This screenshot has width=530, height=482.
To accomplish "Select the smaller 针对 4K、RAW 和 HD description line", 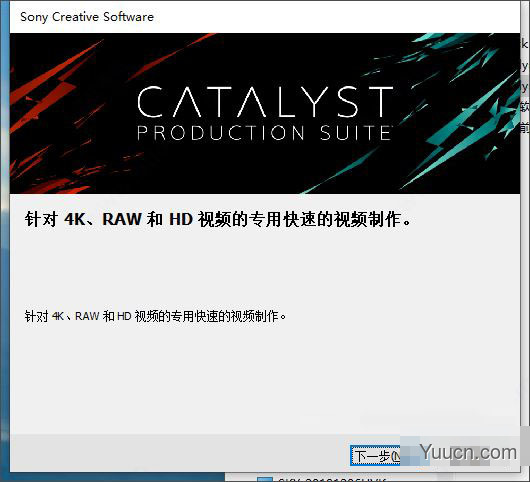I will (x=155, y=316).
